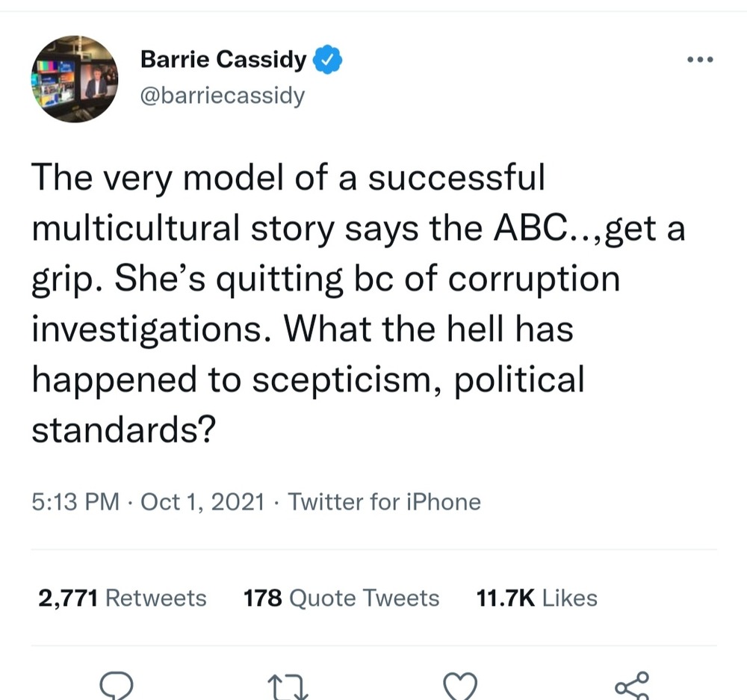Open the 178 Quote Tweets list

tap(341, 598)
